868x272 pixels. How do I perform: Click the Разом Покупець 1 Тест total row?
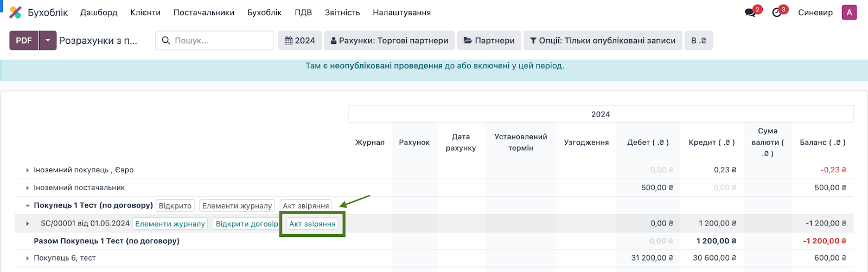coord(434,241)
